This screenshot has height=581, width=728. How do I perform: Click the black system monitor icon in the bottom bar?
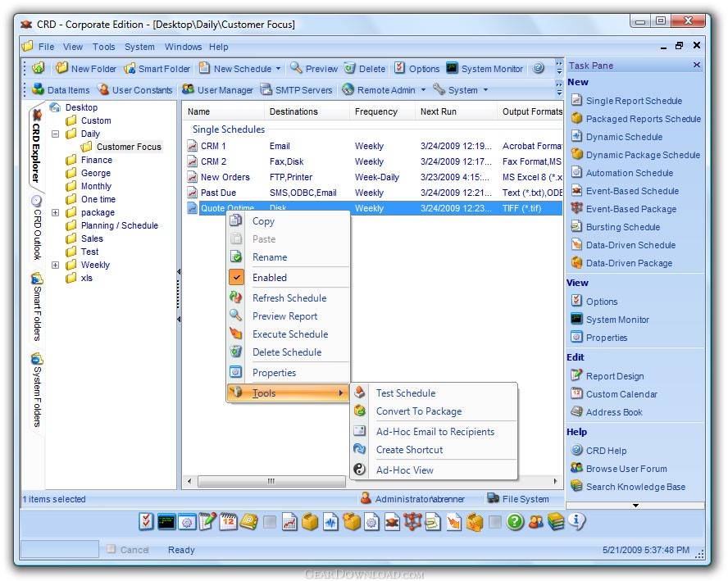[x=166, y=522]
